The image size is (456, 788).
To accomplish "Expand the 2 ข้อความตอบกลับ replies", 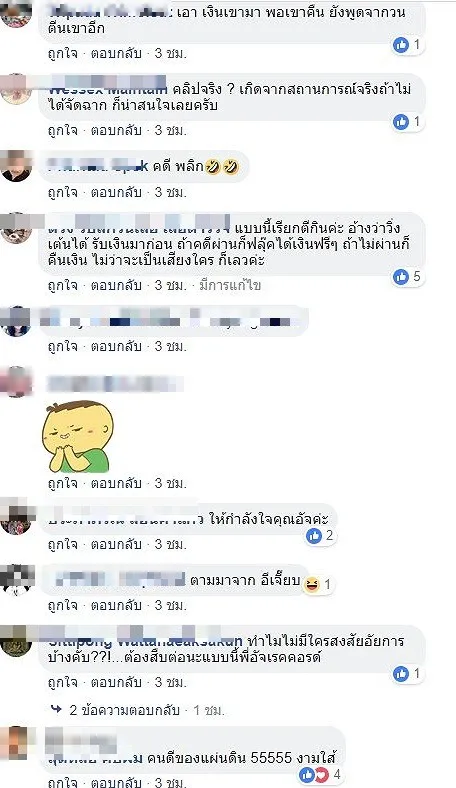I will click(x=124, y=710).
